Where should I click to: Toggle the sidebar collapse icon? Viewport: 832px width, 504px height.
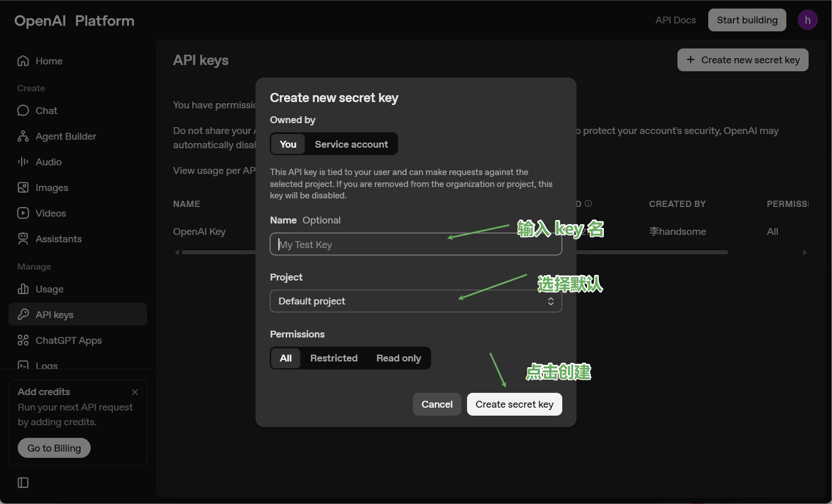[23, 483]
